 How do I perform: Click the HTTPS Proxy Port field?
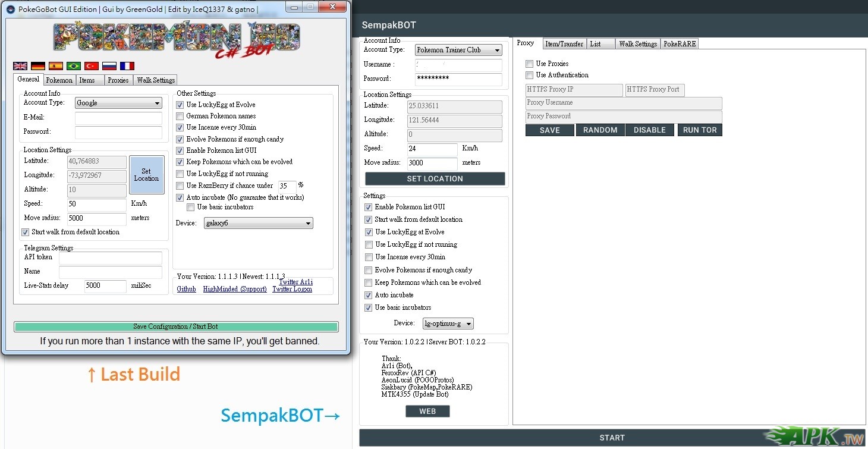pos(655,90)
